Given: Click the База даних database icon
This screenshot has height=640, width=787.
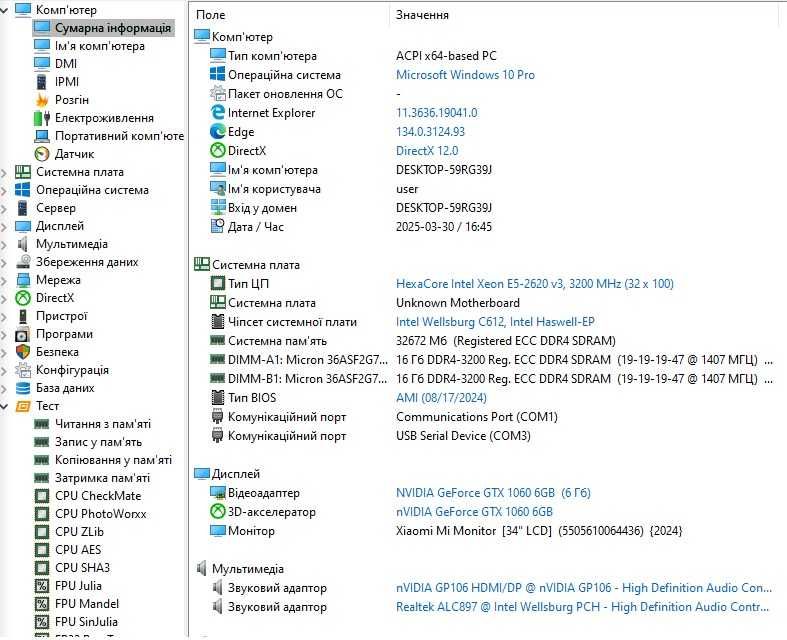Looking at the screenshot, I should click(23, 388).
